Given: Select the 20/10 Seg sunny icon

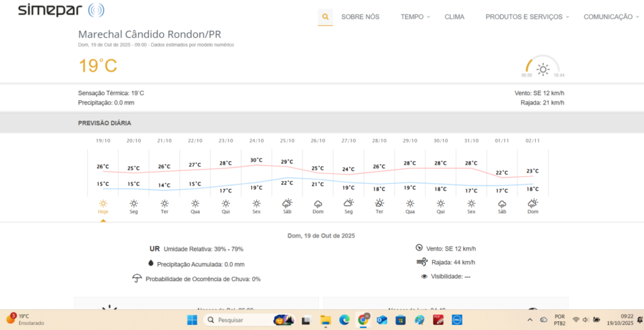Looking at the screenshot, I should click(x=133, y=203).
